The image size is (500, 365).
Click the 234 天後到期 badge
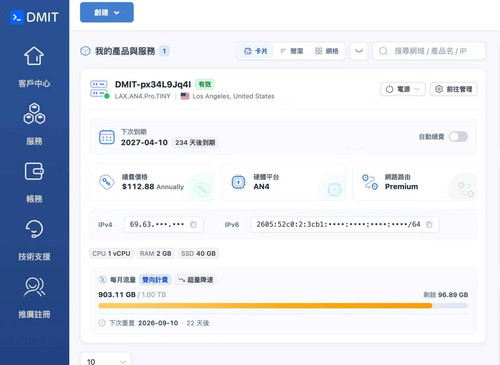click(x=195, y=143)
